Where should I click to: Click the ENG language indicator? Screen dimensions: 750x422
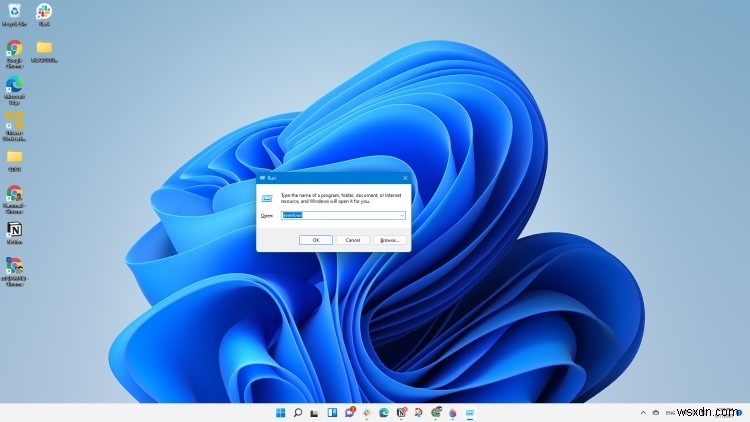[670, 412]
